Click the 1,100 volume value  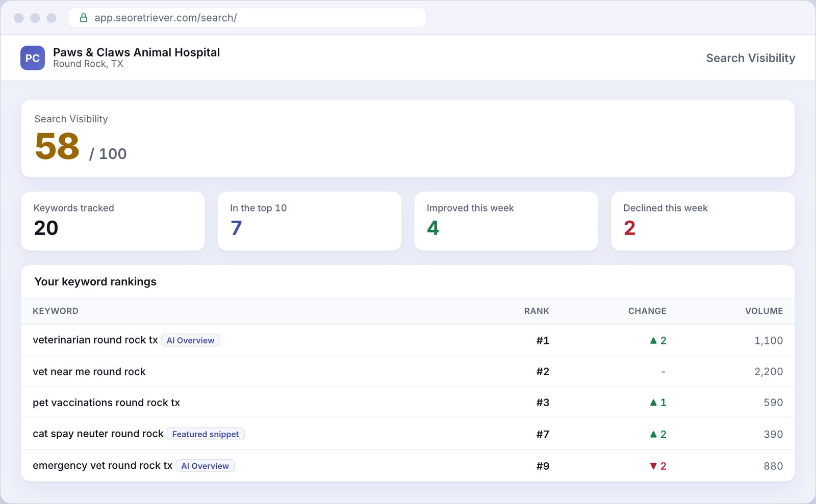[x=769, y=340]
